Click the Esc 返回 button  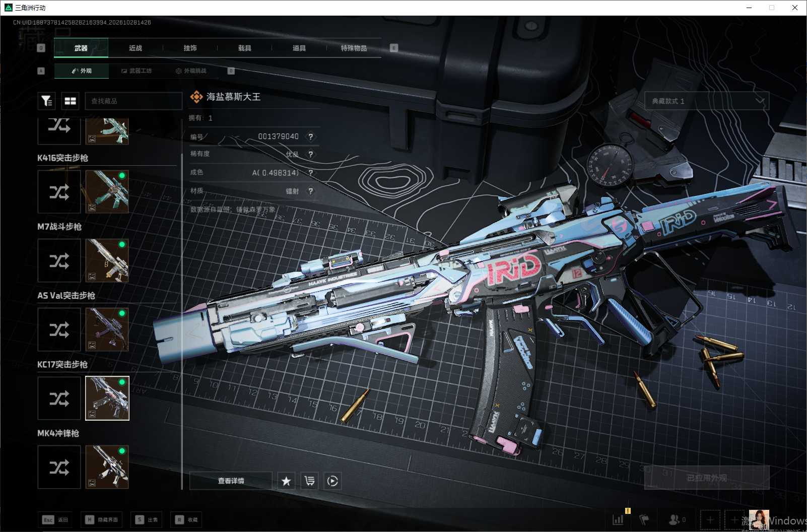(55, 519)
